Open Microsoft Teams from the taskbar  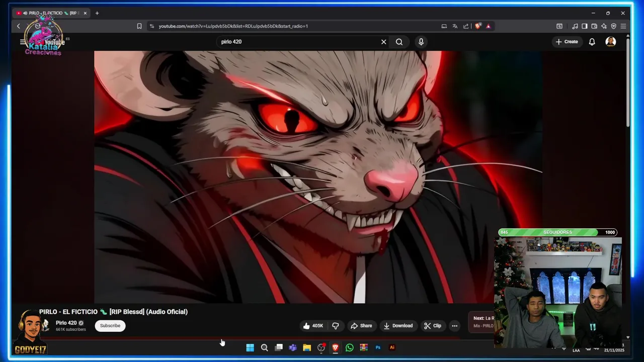click(x=293, y=347)
